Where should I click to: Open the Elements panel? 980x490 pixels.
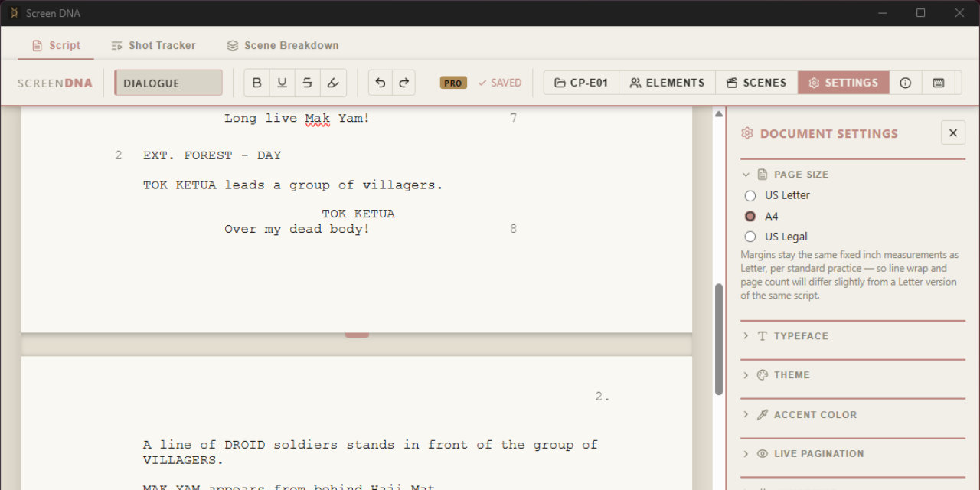[x=667, y=83]
